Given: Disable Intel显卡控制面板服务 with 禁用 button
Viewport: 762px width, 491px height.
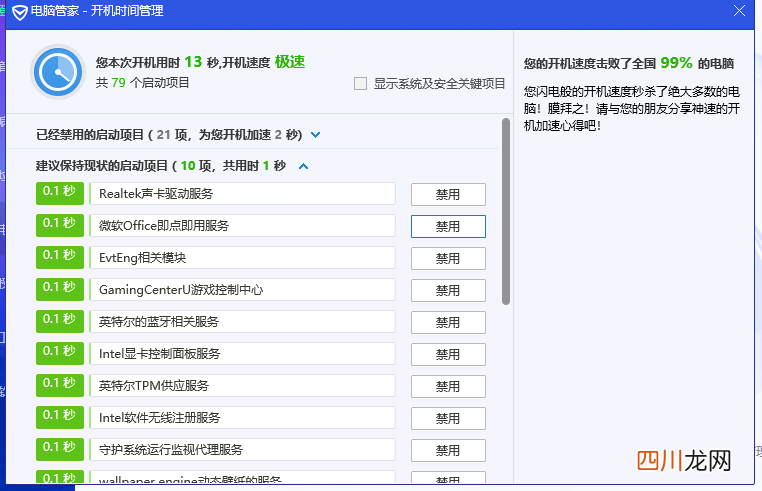Looking at the screenshot, I should 448,354.
